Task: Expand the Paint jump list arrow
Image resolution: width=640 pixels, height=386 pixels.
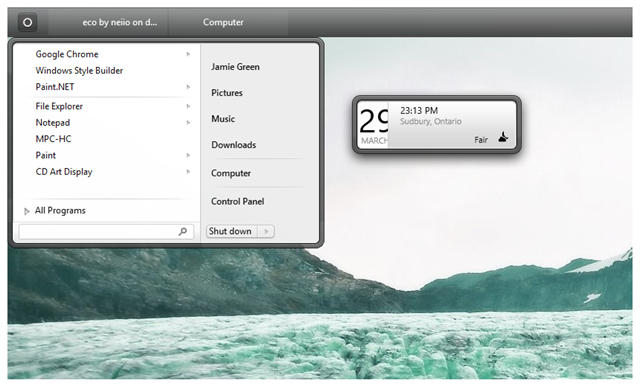Action: pos(188,155)
